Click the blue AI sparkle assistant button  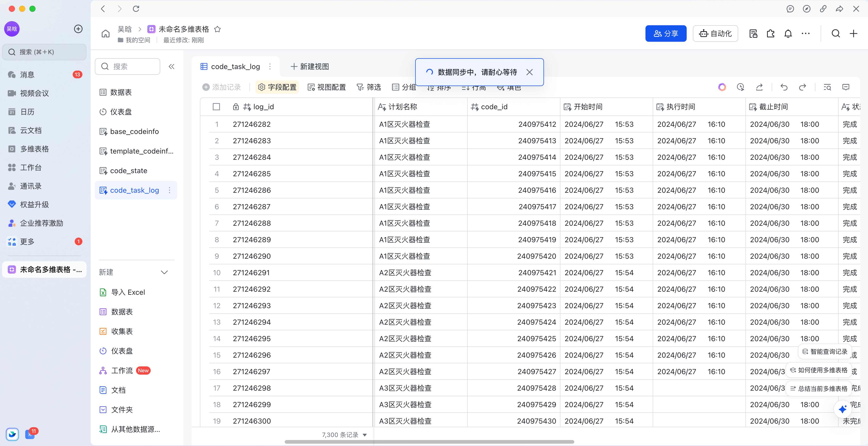[843, 409]
